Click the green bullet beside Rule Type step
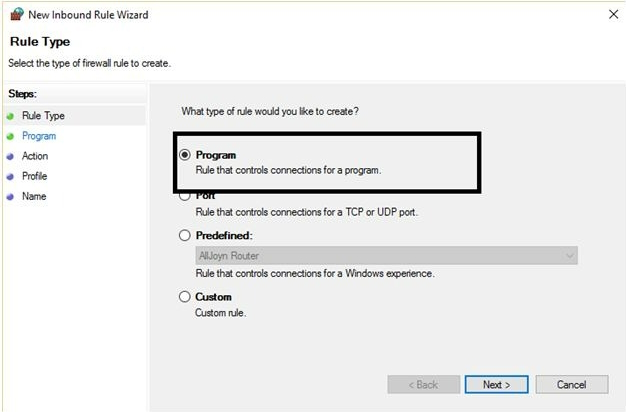The height and width of the screenshot is (412, 626). coord(11,116)
